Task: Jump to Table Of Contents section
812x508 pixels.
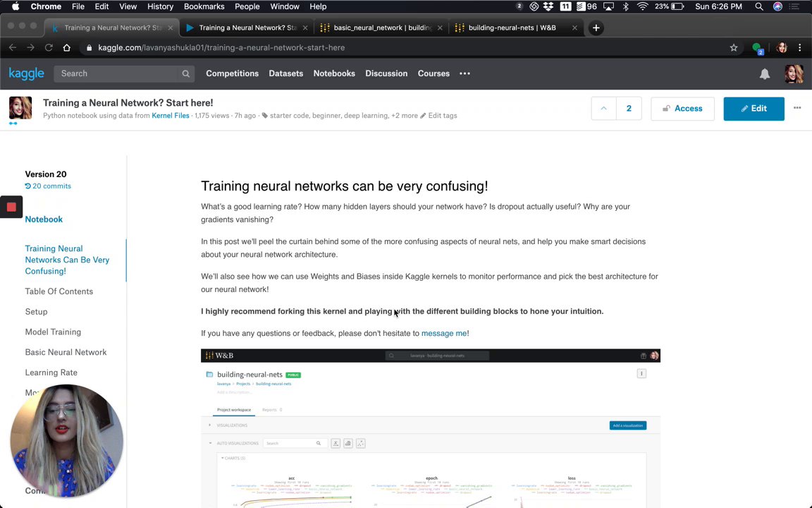Action: click(x=59, y=291)
